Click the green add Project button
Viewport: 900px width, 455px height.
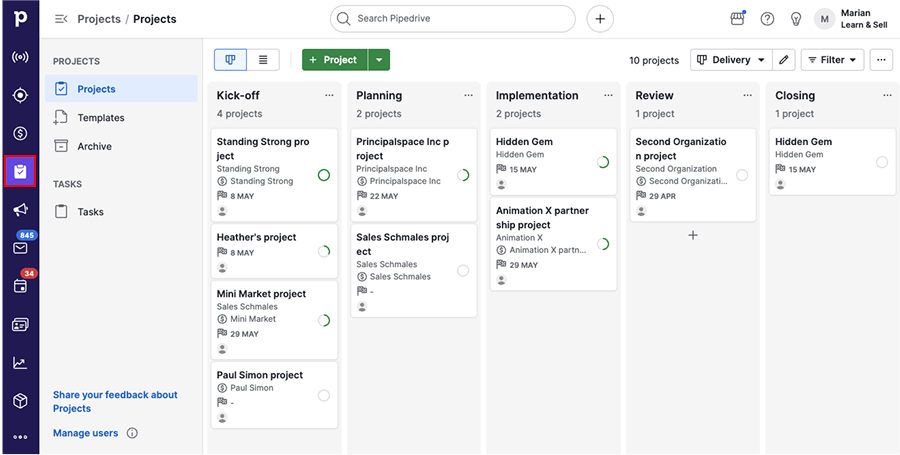334,60
